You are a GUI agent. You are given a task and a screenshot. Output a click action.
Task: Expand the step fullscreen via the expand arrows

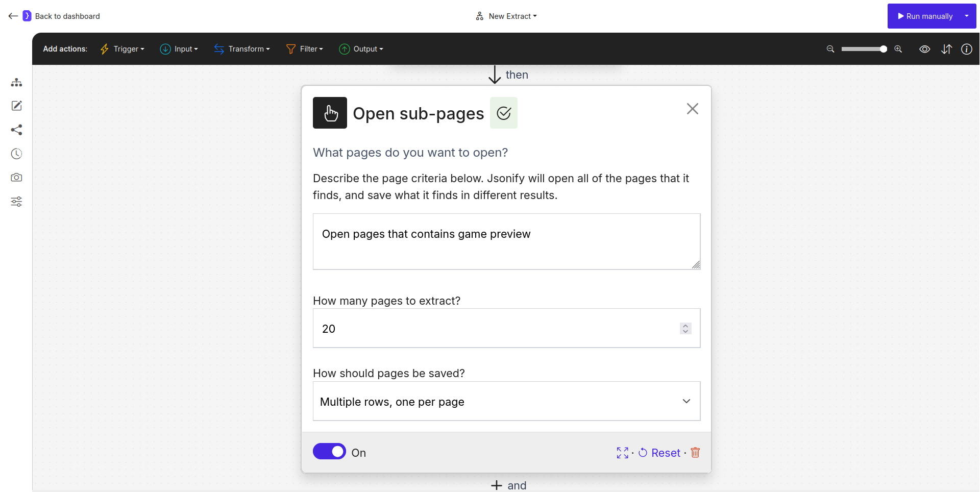622,453
